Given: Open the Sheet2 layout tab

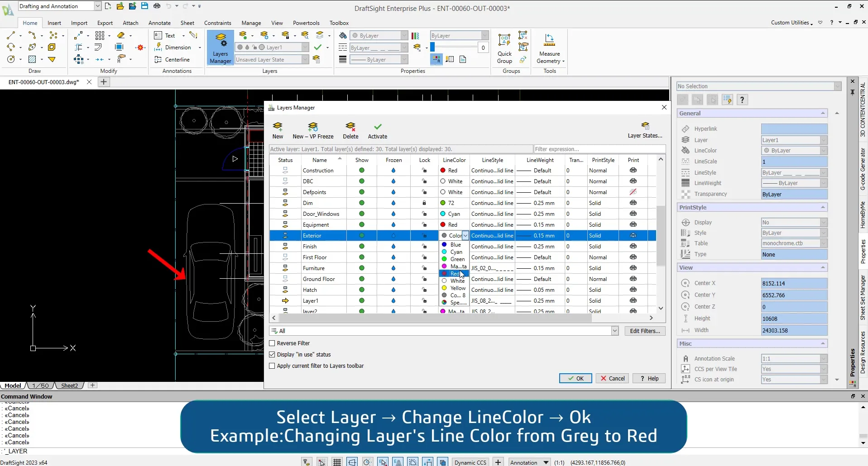Looking at the screenshot, I should (69, 386).
